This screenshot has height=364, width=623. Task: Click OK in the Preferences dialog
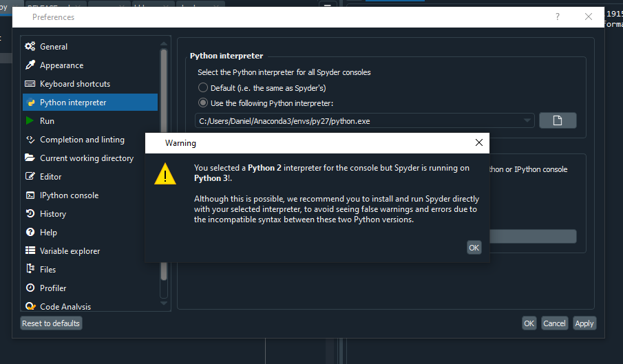pos(529,323)
